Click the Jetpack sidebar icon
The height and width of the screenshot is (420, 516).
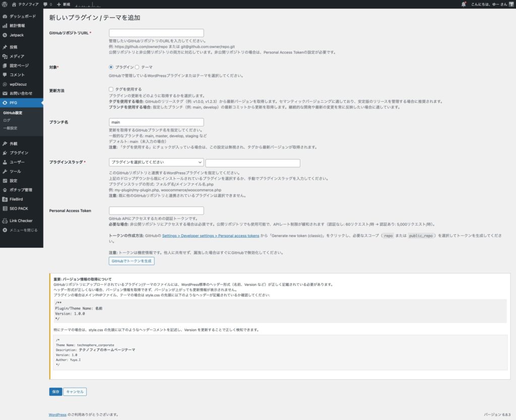pyautogui.click(x=5, y=35)
